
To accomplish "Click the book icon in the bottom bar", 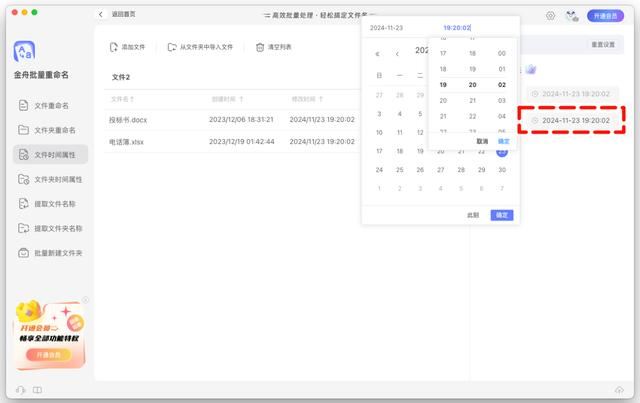I will click(37, 390).
